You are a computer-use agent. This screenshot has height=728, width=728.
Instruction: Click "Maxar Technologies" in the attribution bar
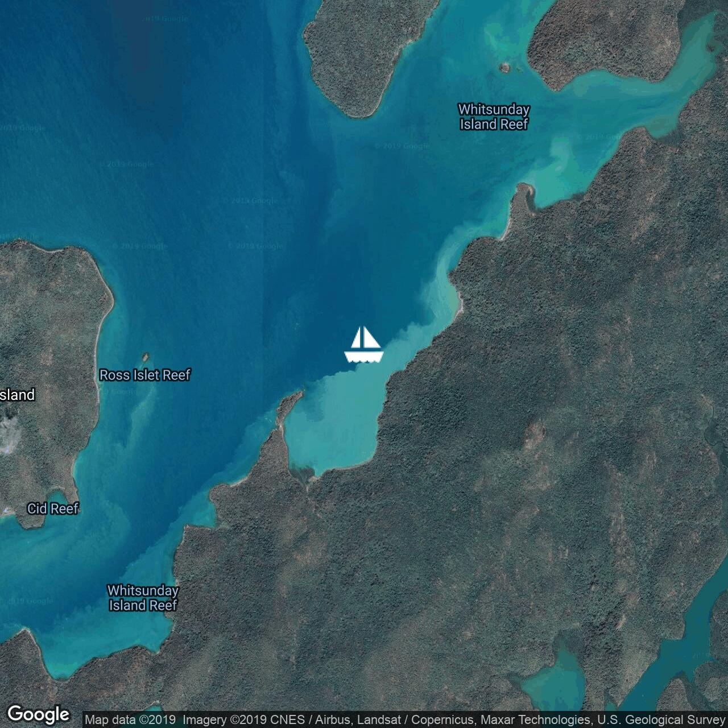click(x=535, y=720)
